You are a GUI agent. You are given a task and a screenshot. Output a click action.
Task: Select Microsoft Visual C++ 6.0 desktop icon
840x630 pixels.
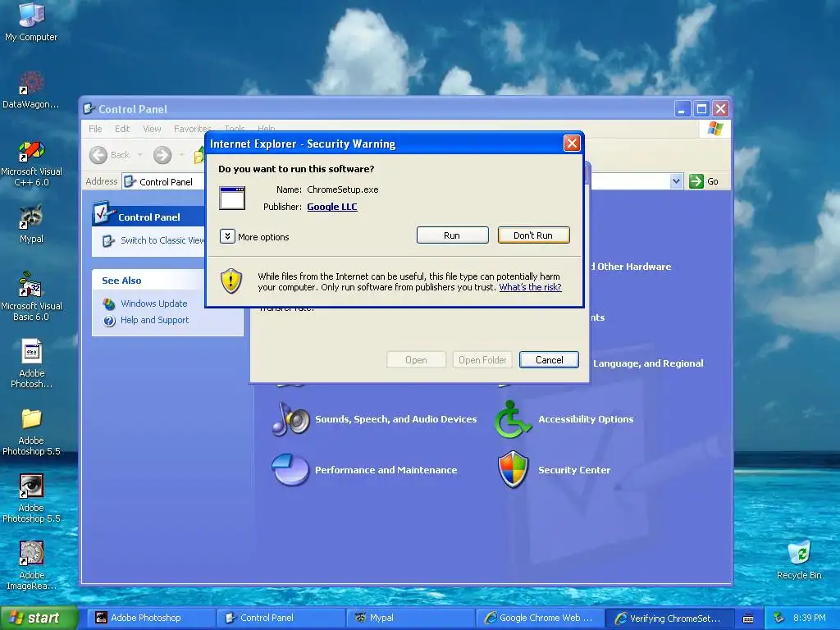(x=31, y=151)
